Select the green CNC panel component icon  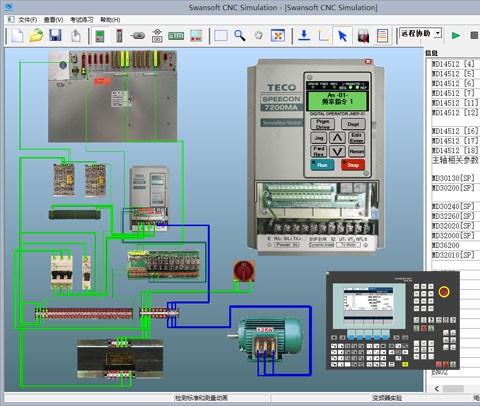(x=100, y=36)
